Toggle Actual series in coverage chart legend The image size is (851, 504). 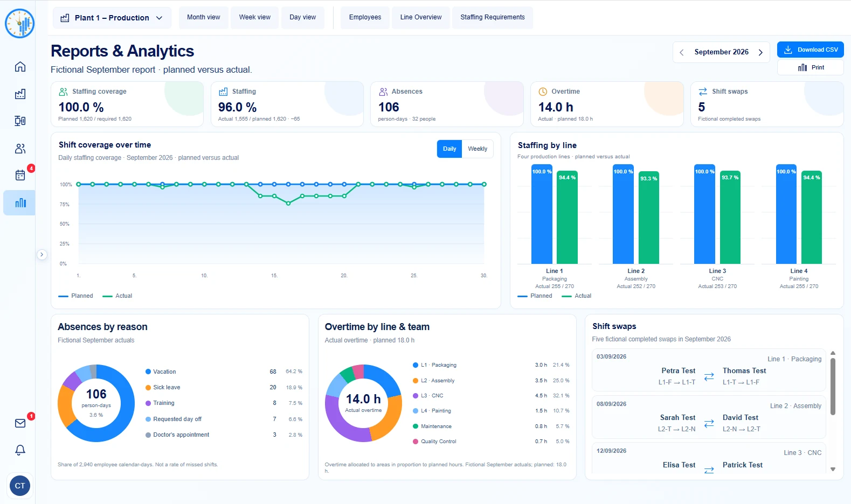click(x=117, y=296)
